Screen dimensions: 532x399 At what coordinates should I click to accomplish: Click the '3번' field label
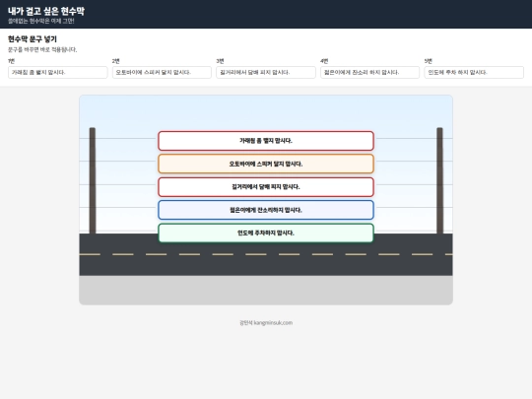[220, 61]
